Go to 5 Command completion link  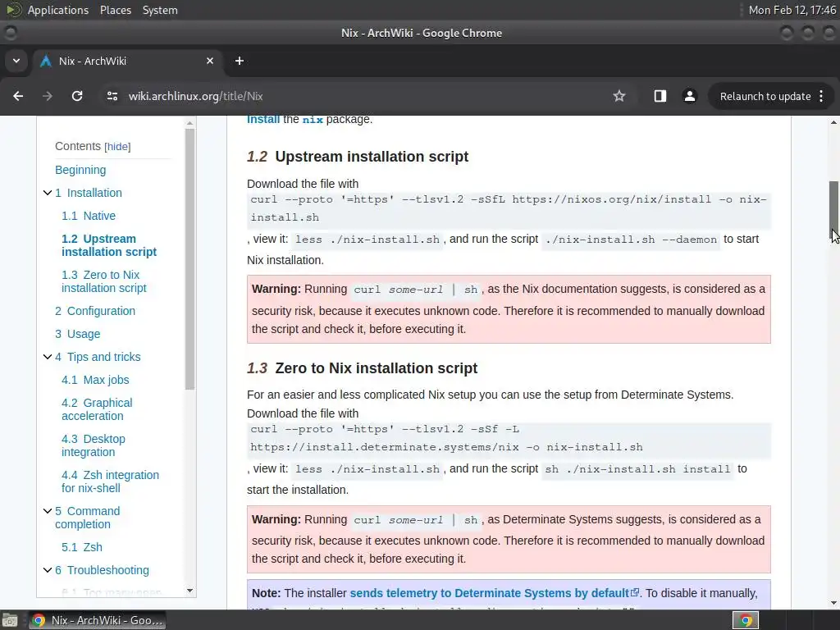point(87,518)
